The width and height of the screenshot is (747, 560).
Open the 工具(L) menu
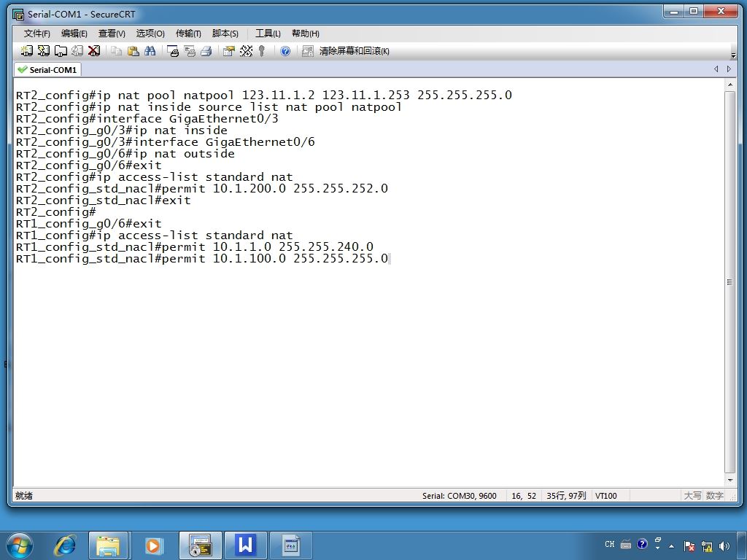(268, 34)
